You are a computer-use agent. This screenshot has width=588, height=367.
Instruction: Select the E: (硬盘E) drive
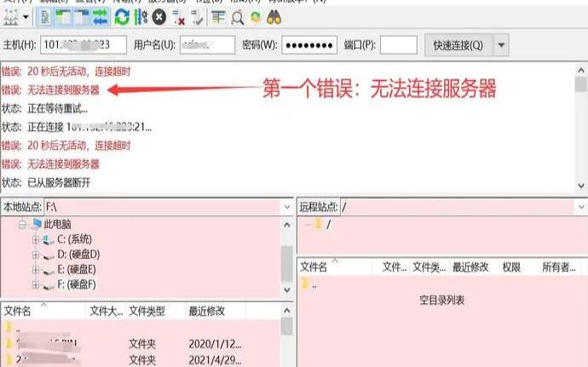click(x=77, y=270)
